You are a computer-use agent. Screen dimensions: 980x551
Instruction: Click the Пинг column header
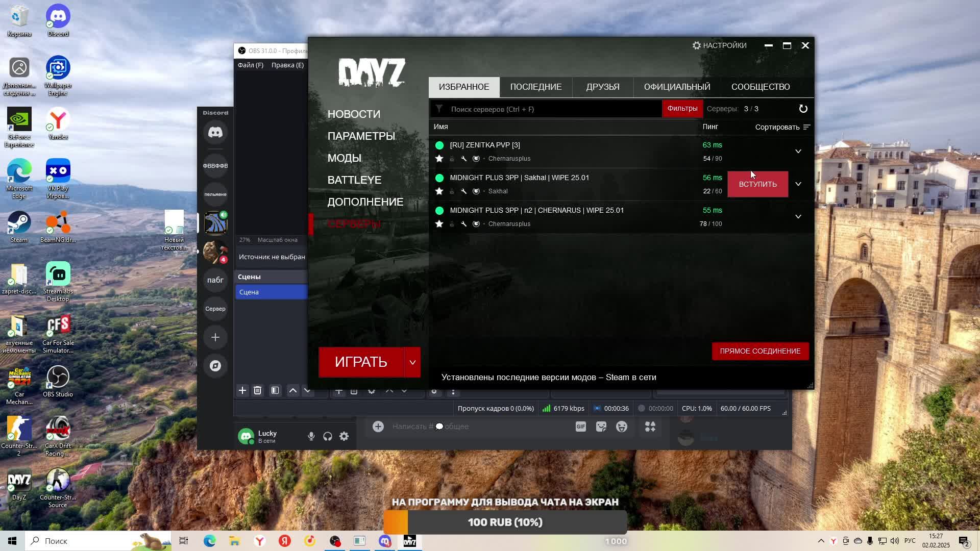tap(710, 127)
